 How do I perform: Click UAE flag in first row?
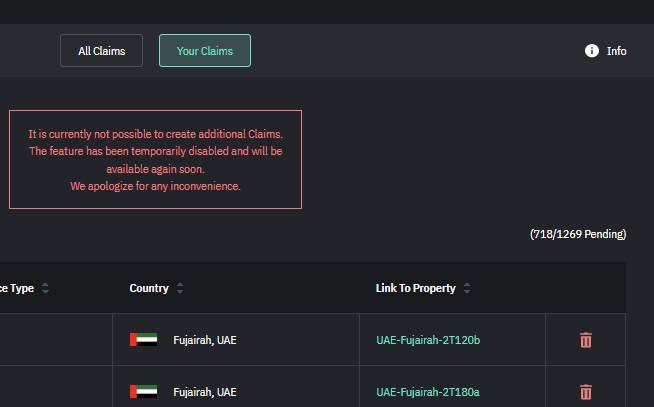click(x=143, y=339)
